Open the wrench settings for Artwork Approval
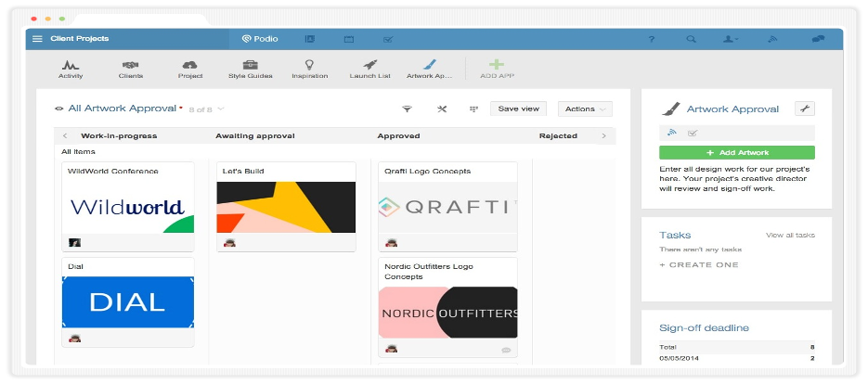 coord(804,109)
